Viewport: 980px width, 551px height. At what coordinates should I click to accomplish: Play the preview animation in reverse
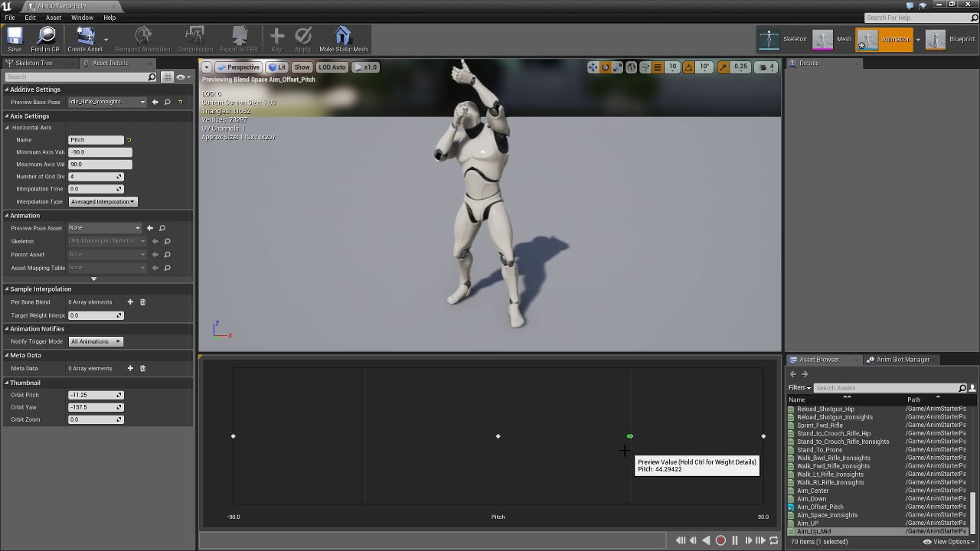(x=707, y=540)
